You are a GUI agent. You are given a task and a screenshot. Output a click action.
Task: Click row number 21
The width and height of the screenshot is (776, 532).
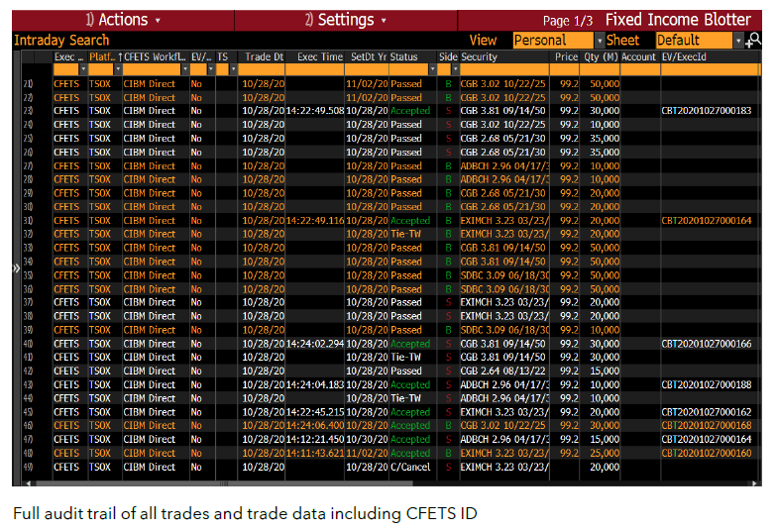point(28,84)
